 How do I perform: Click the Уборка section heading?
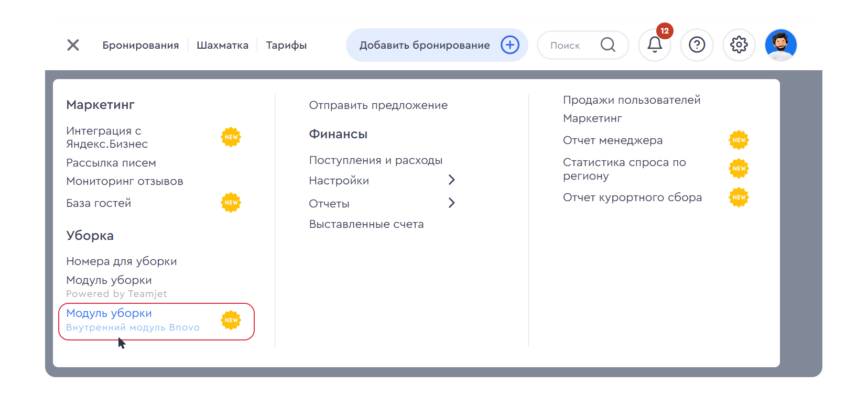[90, 236]
